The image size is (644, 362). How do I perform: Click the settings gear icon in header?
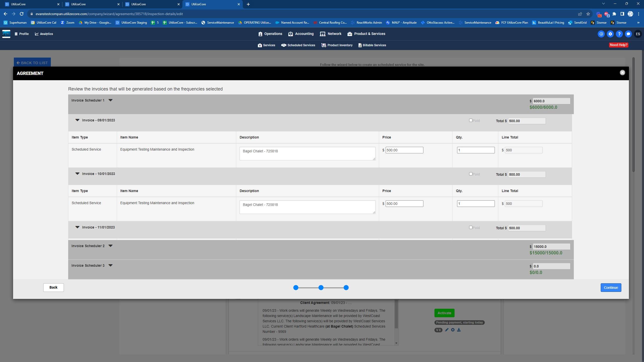click(610, 34)
